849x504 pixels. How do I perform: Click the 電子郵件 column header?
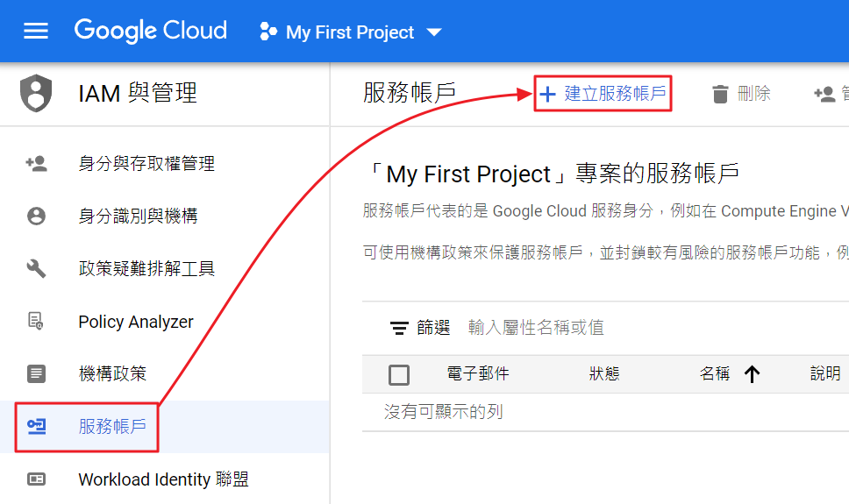(477, 374)
